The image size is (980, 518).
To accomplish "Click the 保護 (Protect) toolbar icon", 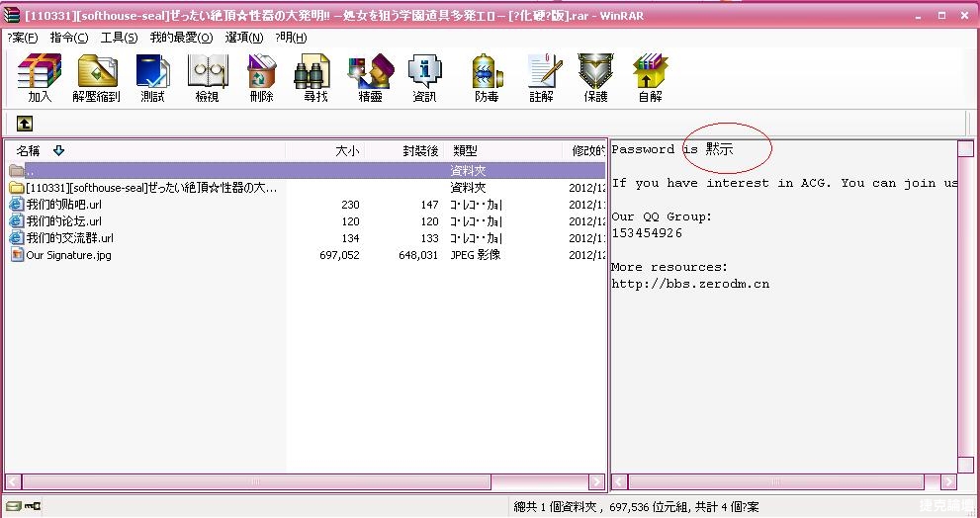I will [595, 77].
